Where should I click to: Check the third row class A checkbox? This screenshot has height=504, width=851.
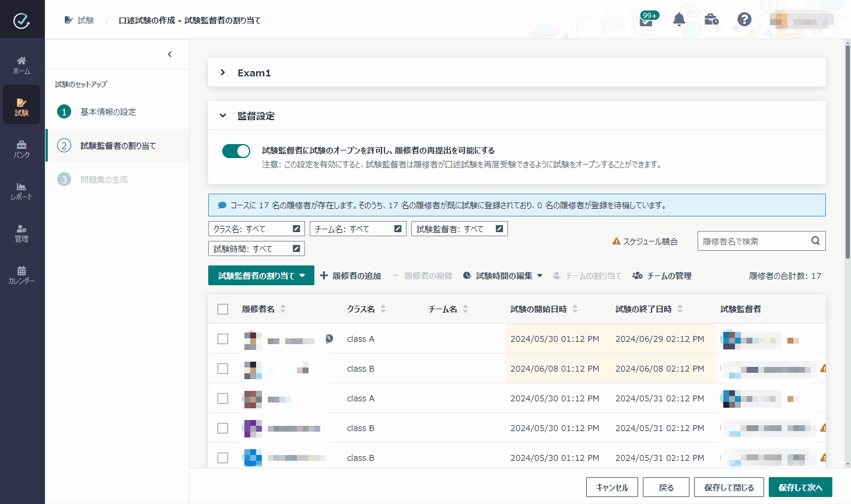(223, 398)
